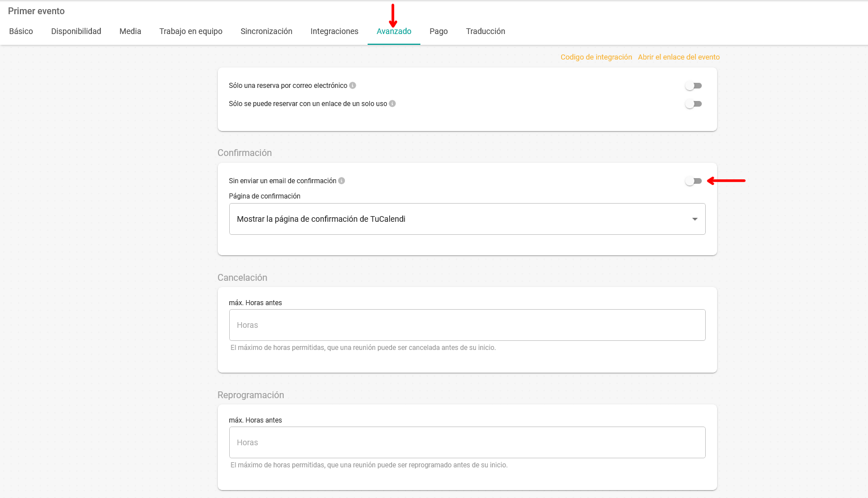The width and height of the screenshot is (868, 498).
Task: Open the Pago tab
Action: tap(439, 31)
